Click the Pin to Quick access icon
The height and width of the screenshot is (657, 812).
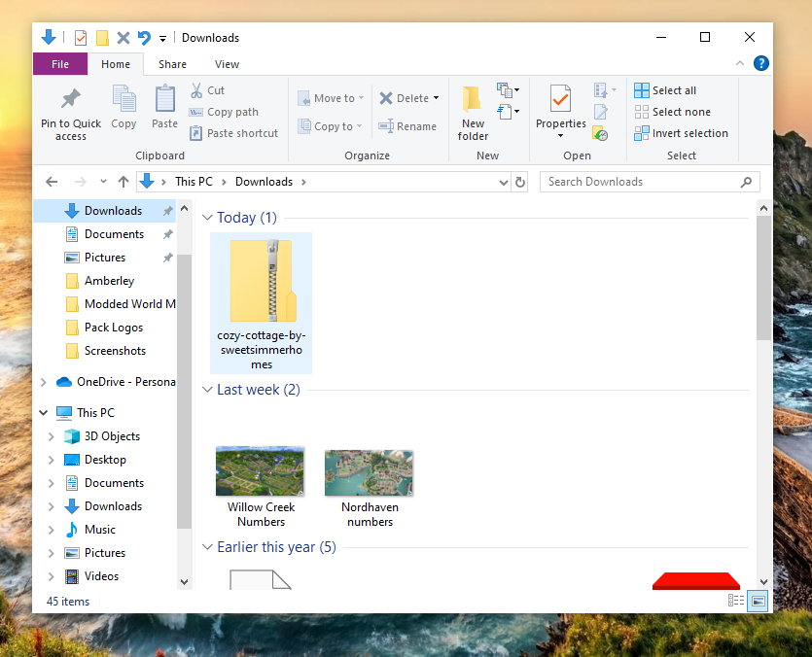click(x=70, y=100)
